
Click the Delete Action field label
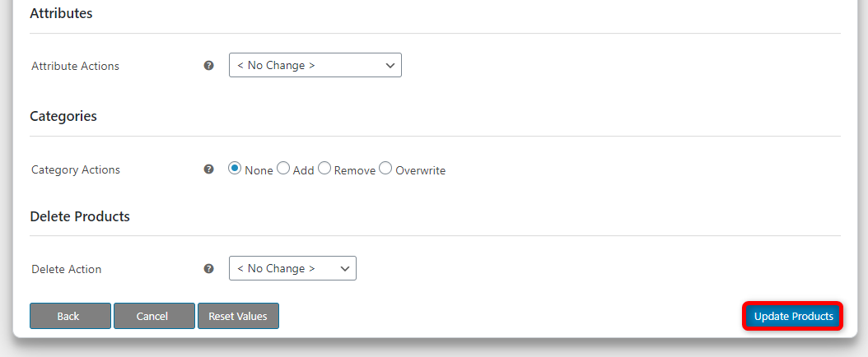coord(67,269)
